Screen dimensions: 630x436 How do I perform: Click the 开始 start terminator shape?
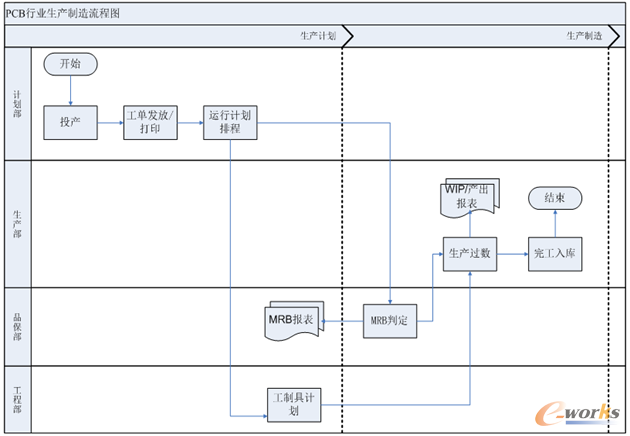coord(70,63)
